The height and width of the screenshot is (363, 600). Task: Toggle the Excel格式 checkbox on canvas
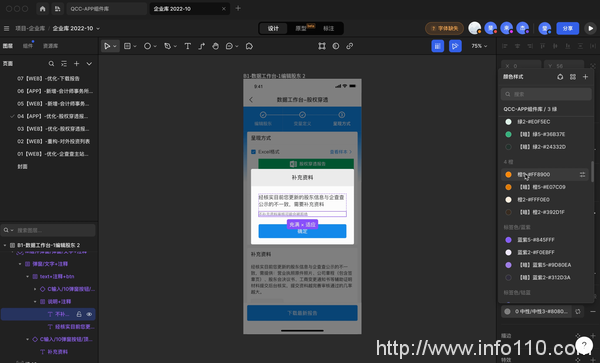coord(253,152)
